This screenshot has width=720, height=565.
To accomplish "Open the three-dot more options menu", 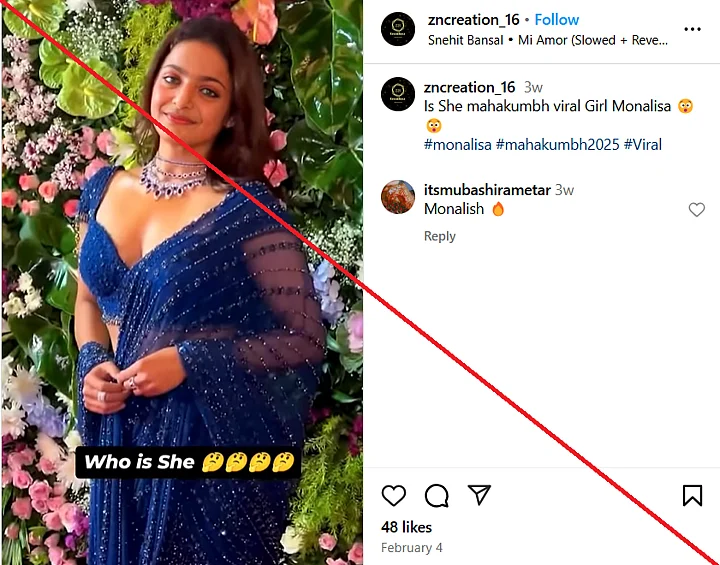I will pyautogui.click(x=692, y=29).
